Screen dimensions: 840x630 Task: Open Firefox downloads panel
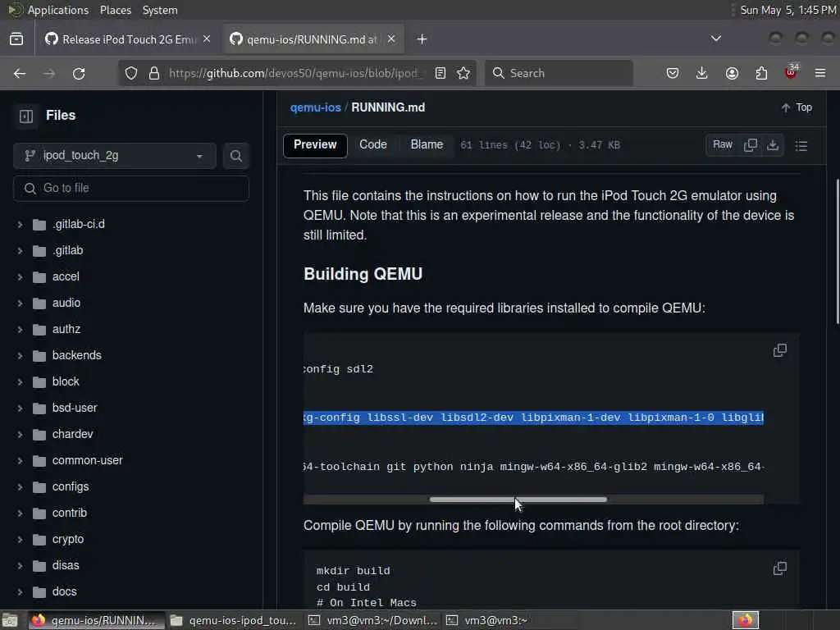702,73
